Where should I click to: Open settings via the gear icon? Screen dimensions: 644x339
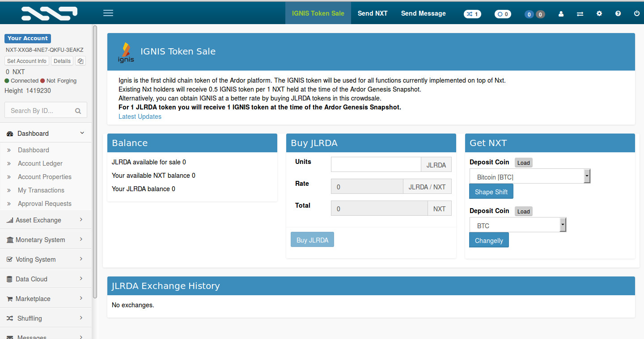click(x=599, y=14)
